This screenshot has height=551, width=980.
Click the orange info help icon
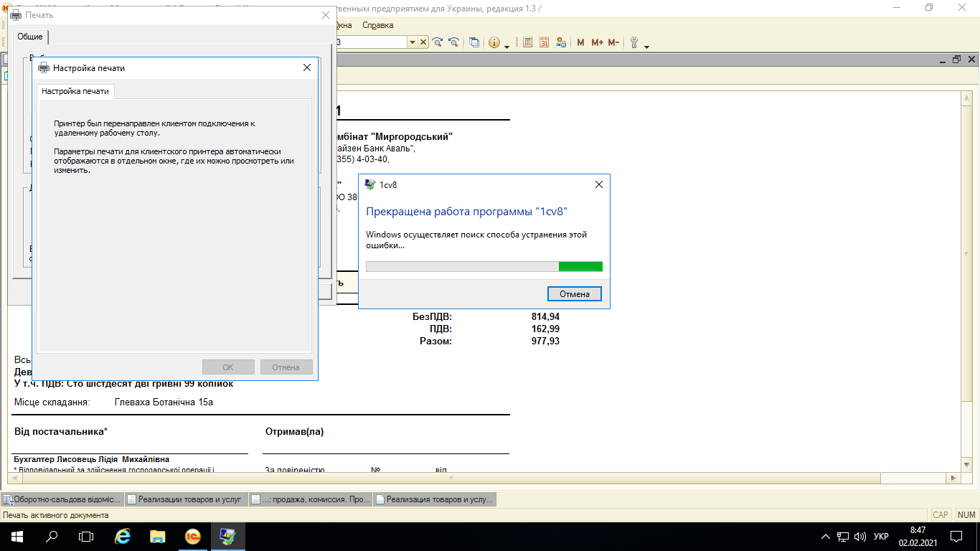(x=494, y=42)
